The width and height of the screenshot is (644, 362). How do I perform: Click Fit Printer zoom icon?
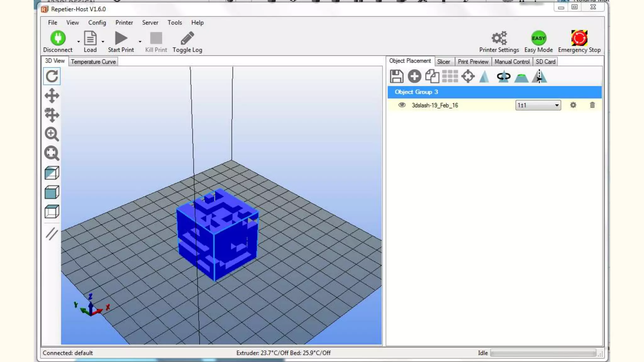click(52, 153)
